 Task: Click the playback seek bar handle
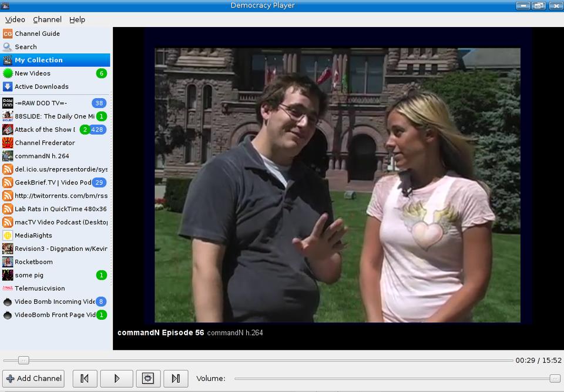[23, 360]
